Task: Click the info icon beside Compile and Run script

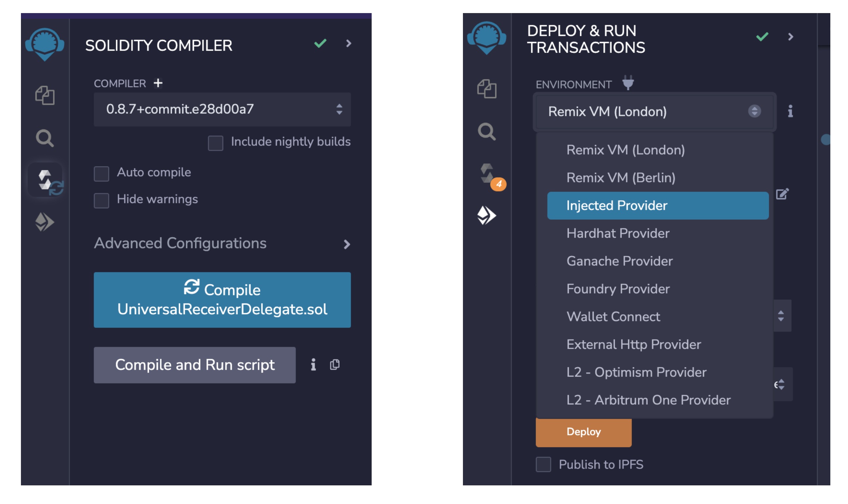Action: pyautogui.click(x=313, y=365)
